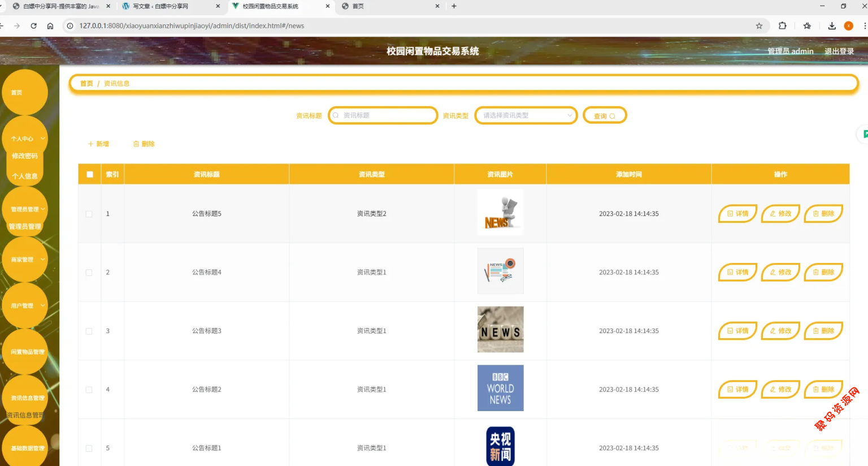Open the 资讯类型 select dropdown
This screenshot has width=868, height=466.
(x=526, y=115)
